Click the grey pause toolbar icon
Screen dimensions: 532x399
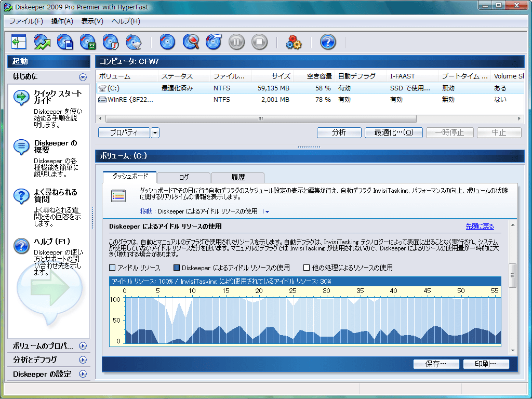[236, 42]
